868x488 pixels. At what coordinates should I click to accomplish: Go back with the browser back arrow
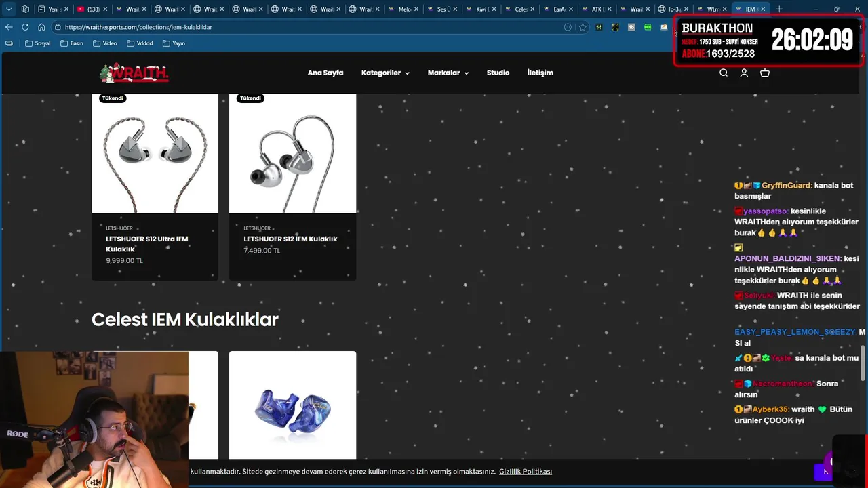click(x=9, y=27)
